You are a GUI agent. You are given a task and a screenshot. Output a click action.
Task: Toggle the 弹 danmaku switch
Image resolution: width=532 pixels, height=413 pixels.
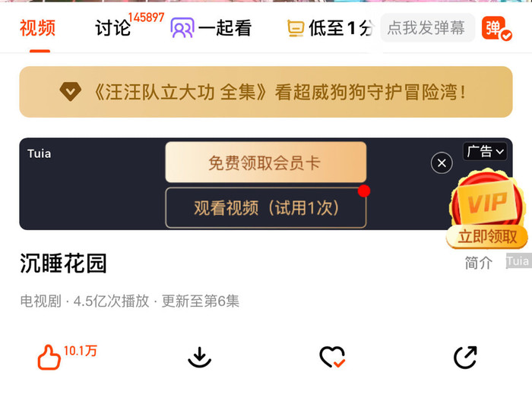point(497,28)
